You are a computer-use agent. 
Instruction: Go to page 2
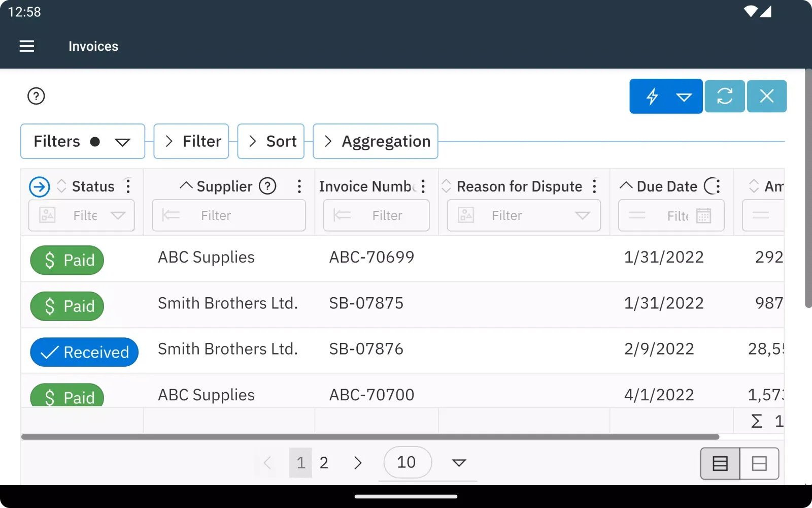tap(324, 463)
